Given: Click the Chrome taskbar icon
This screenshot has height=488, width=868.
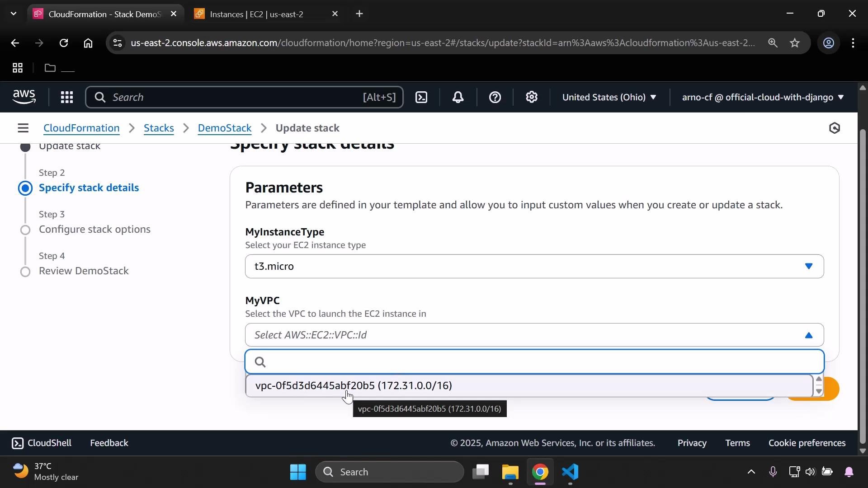Looking at the screenshot, I should 540,472.
